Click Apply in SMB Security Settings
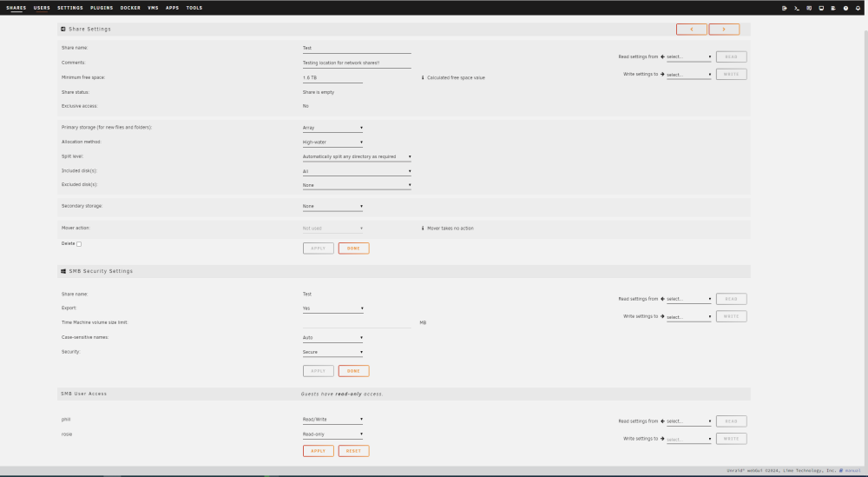Screen dimensions: 868x477 click(319, 371)
